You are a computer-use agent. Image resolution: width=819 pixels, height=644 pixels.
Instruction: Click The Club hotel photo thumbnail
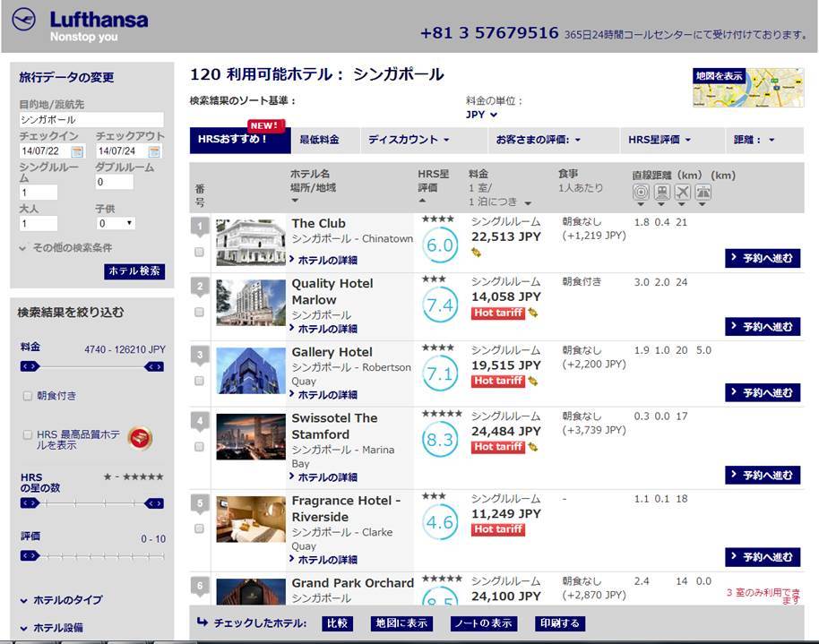click(x=251, y=243)
